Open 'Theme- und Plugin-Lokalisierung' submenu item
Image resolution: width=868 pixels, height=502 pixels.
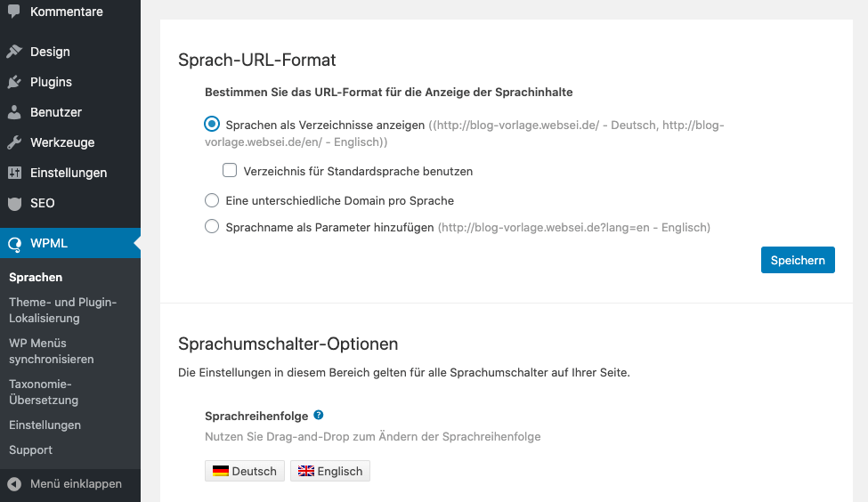pos(62,310)
